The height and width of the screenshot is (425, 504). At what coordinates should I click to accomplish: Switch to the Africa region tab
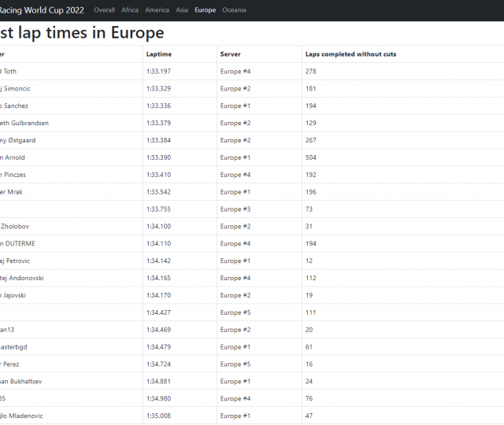point(130,10)
